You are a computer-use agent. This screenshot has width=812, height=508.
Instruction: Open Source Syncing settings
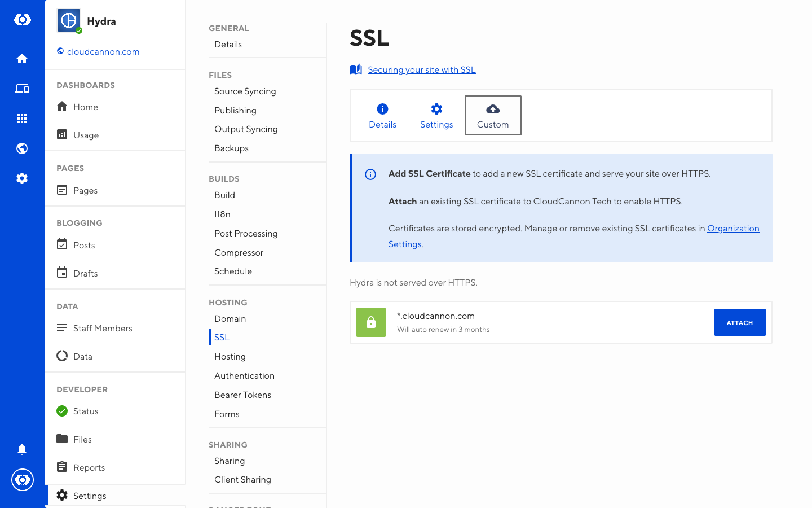[245, 91]
